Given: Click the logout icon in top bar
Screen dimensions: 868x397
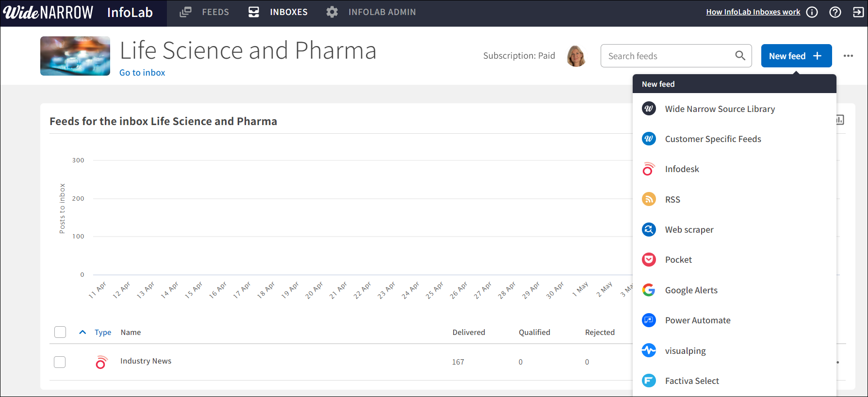Looking at the screenshot, I should click(858, 12).
